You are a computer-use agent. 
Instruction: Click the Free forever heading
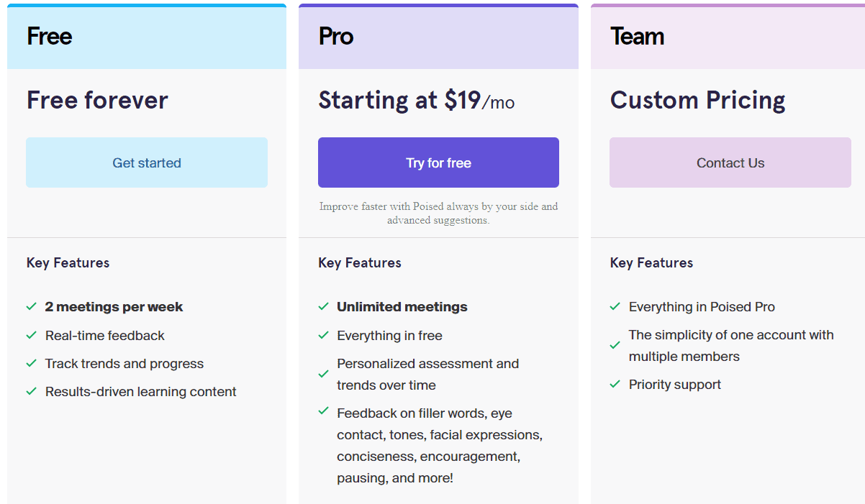tap(97, 101)
